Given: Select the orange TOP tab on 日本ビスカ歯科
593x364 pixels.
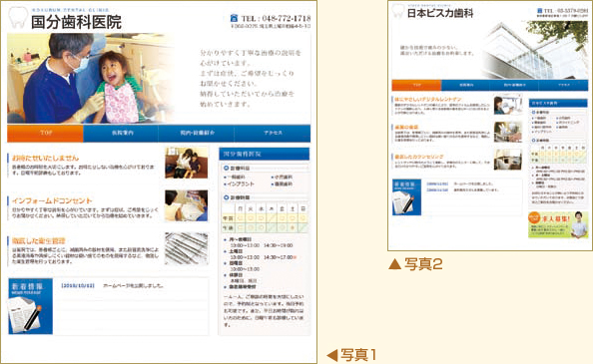Looking at the screenshot, I should click(x=416, y=85).
